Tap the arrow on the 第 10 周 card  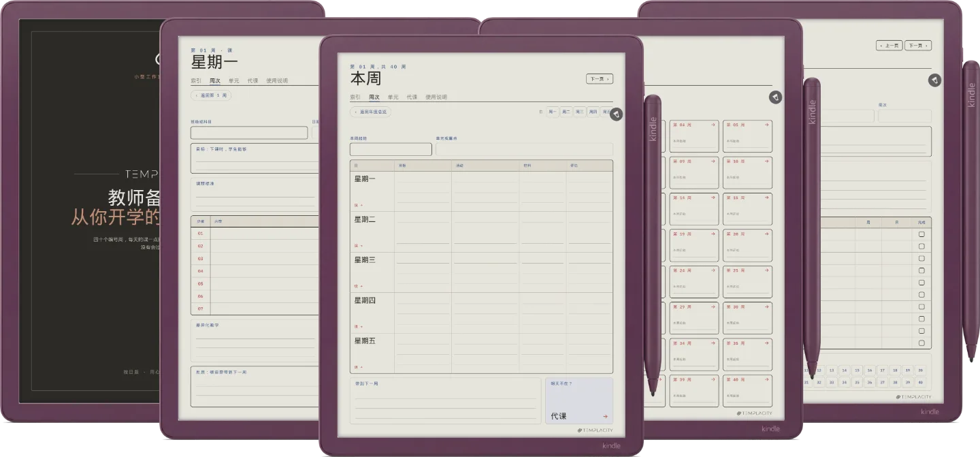[766, 161]
